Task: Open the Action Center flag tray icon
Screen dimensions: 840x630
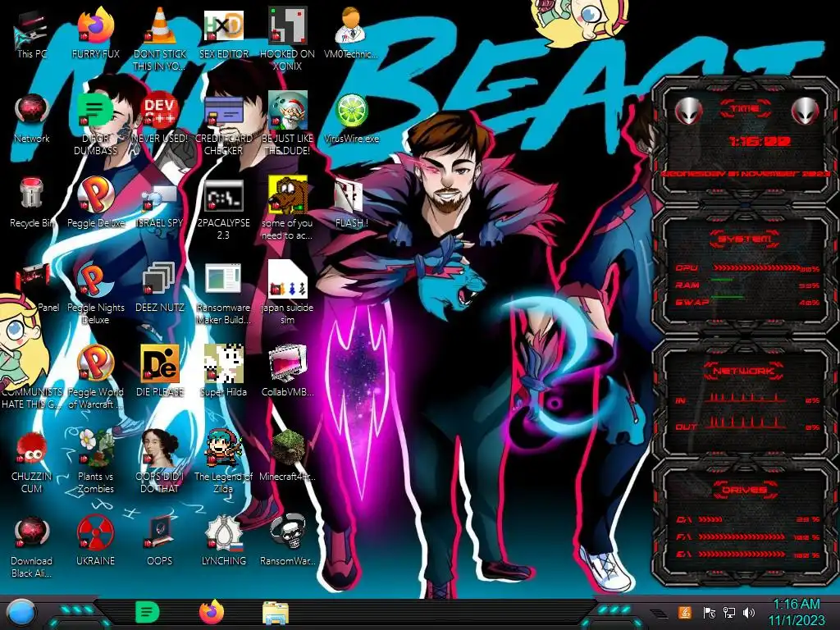Action: (x=710, y=612)
